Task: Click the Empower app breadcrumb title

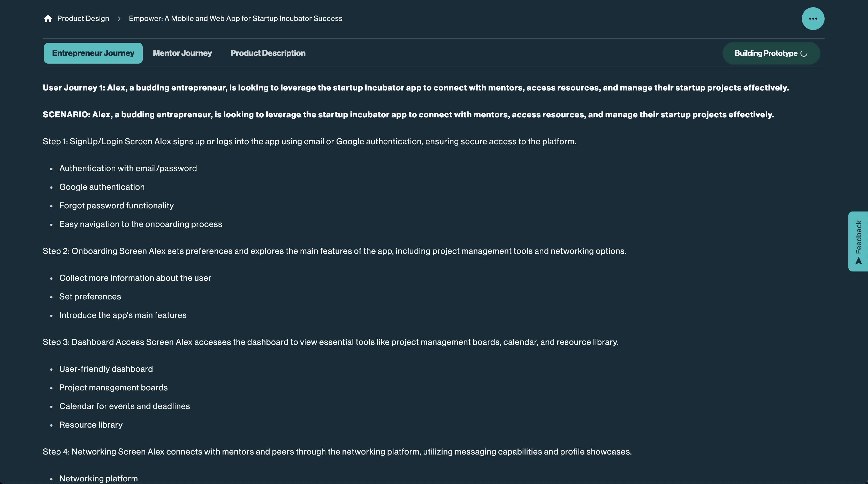Action: pos(235,19)
